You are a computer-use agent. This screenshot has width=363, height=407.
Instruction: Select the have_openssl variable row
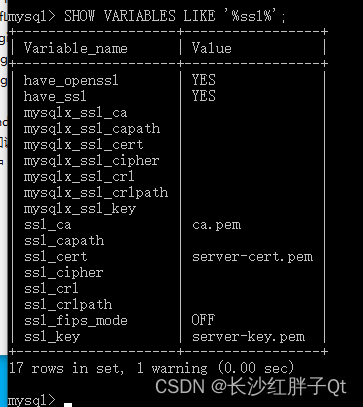point(168,81)
